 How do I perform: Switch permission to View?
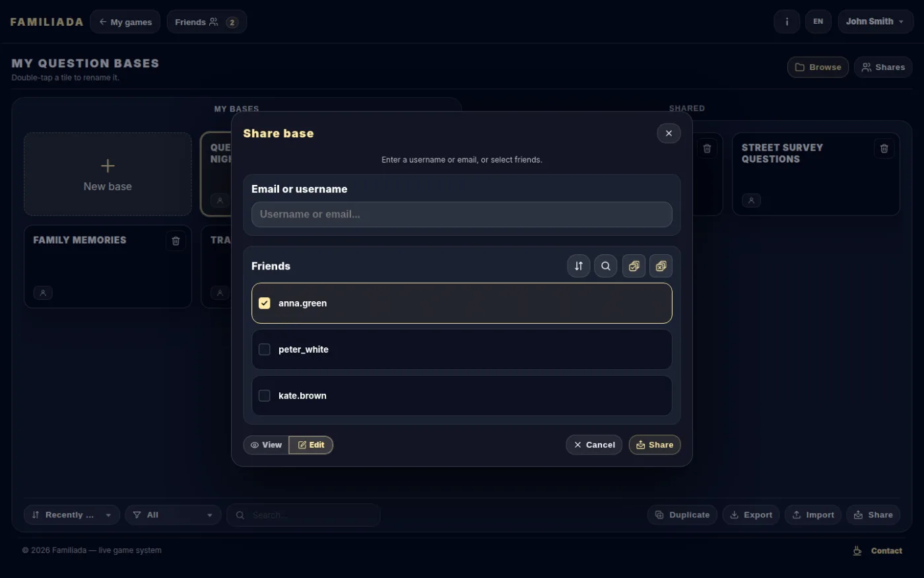coord(266,445)
